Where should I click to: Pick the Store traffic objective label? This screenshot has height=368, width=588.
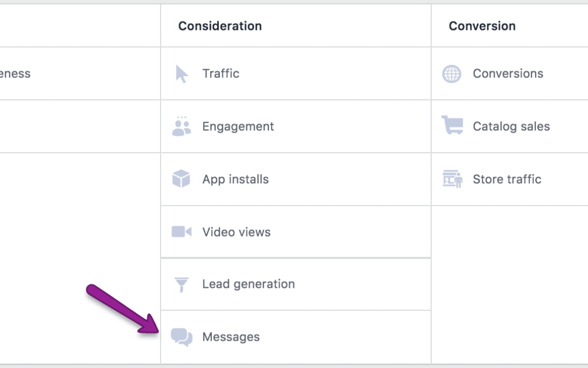pos(507,179)
